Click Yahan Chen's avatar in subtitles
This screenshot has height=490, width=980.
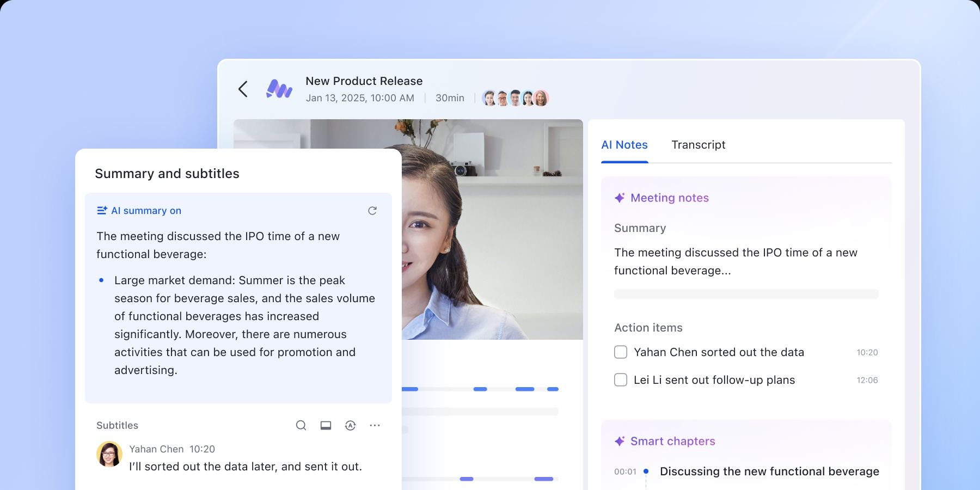109,454
